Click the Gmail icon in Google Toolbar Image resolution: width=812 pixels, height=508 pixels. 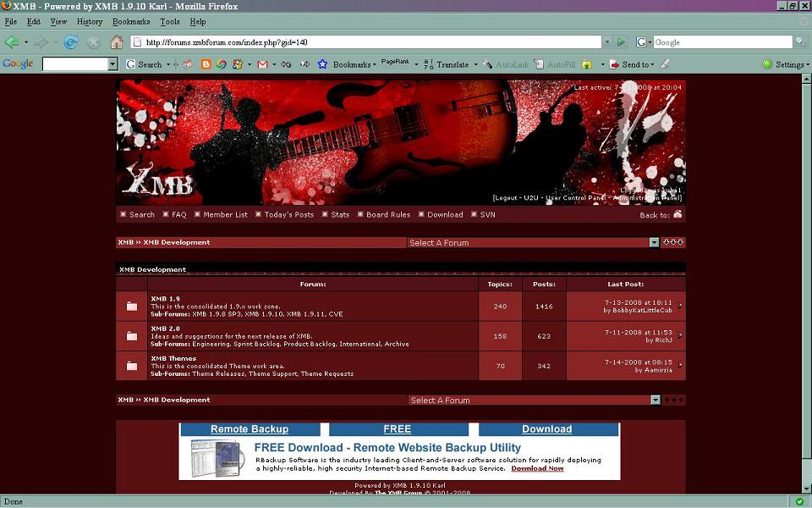(262, 64)
